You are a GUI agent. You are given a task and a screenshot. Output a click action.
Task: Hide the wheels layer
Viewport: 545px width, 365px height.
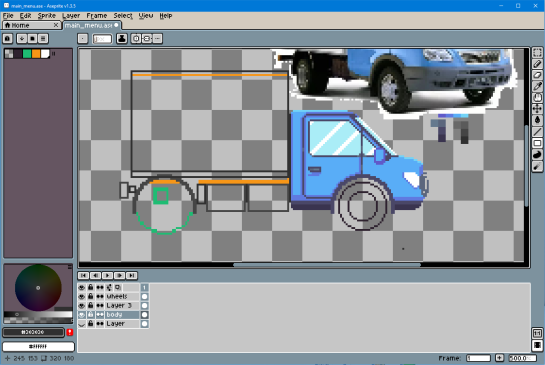[82, 297]
